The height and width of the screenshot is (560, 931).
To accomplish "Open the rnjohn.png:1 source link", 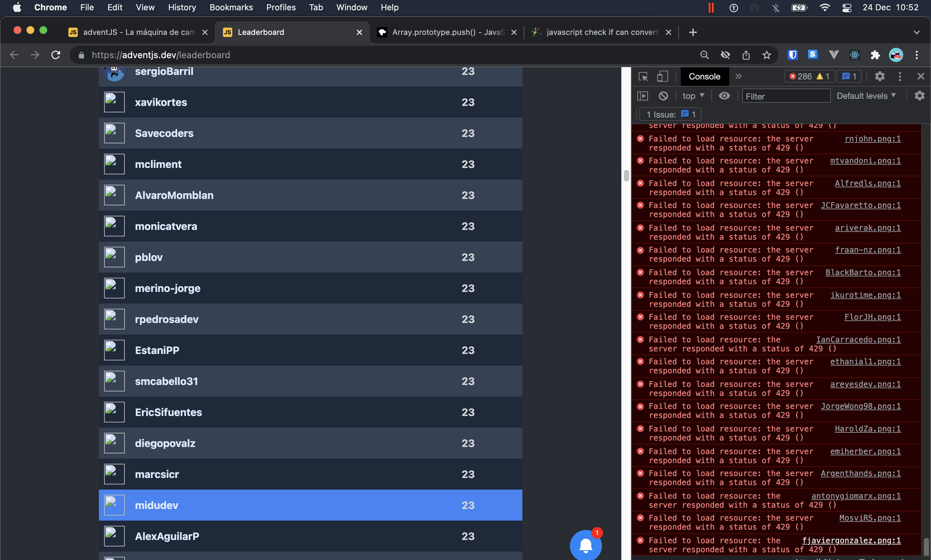I will pyautogui.click(x=872, y=139).
